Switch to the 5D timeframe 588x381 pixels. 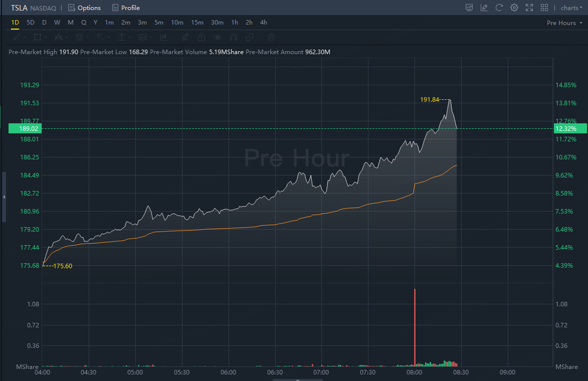pyautogui.click(x=31, y=23)
